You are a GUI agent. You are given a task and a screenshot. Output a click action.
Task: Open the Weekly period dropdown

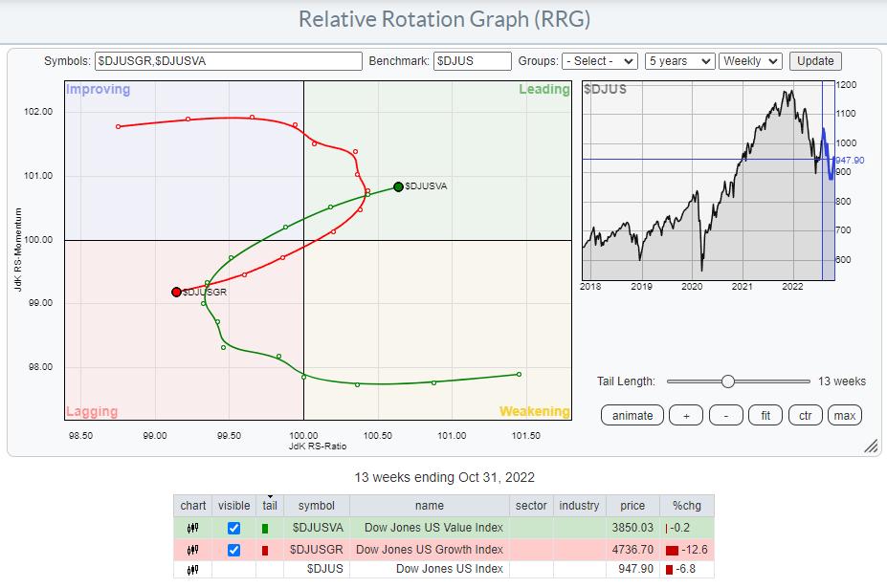point(750,61)
